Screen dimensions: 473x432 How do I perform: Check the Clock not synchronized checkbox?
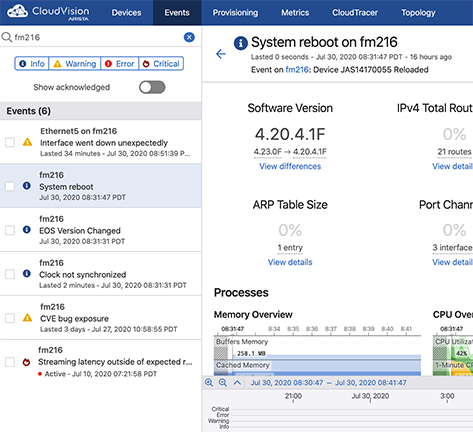coord(10,274)
